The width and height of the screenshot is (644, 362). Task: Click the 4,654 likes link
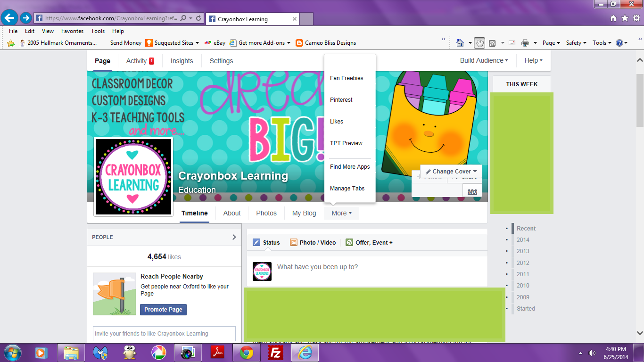click(164, 256)
